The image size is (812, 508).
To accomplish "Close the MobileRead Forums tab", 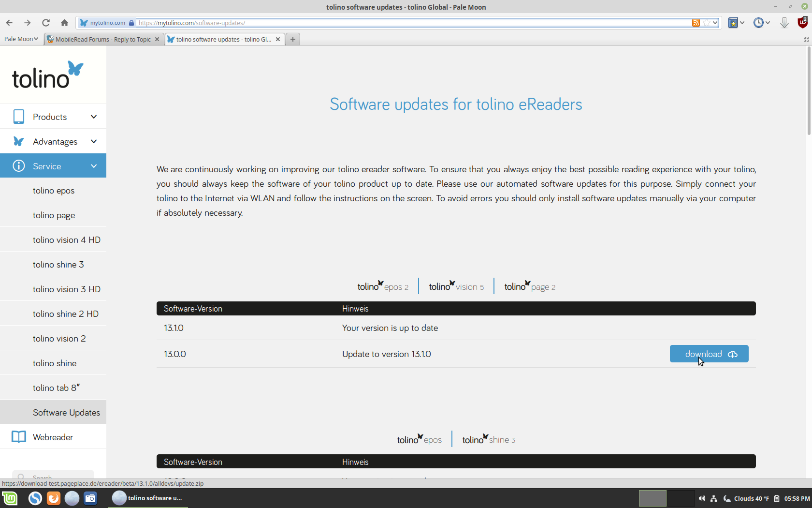I will pos(157,39).
